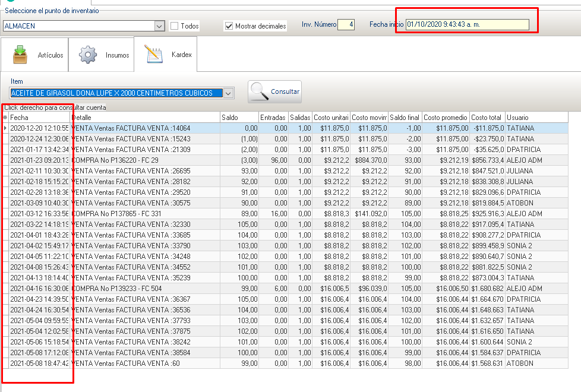Enable the Todos checkbox
The width and height of the screenshot is (581, 392).
(175, 26)
